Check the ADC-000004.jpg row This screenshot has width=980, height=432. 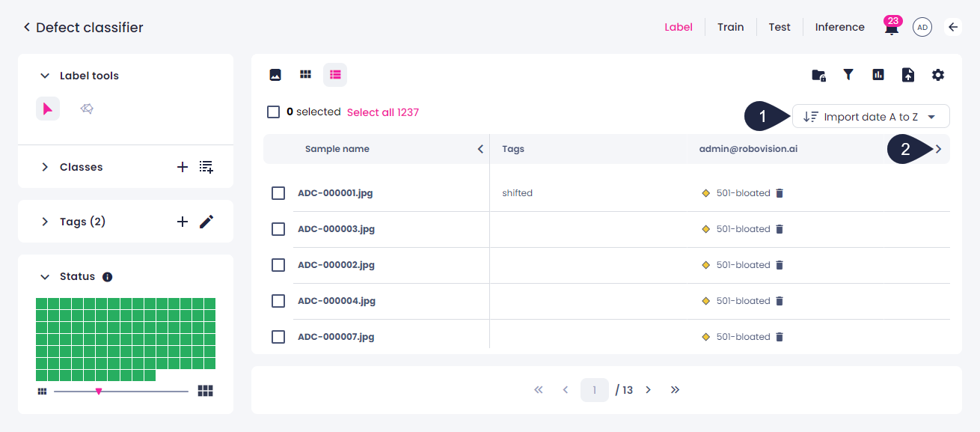tap(278, 301)
